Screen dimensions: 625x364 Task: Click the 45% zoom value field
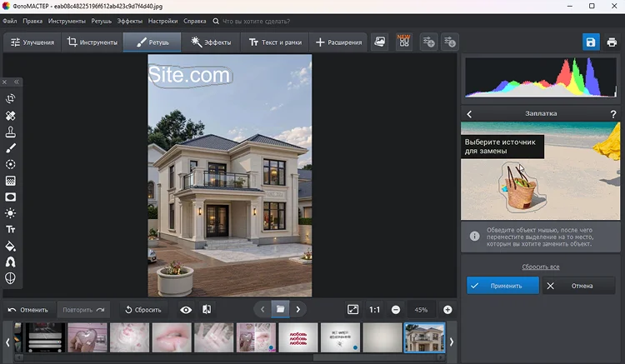(421, 310)
